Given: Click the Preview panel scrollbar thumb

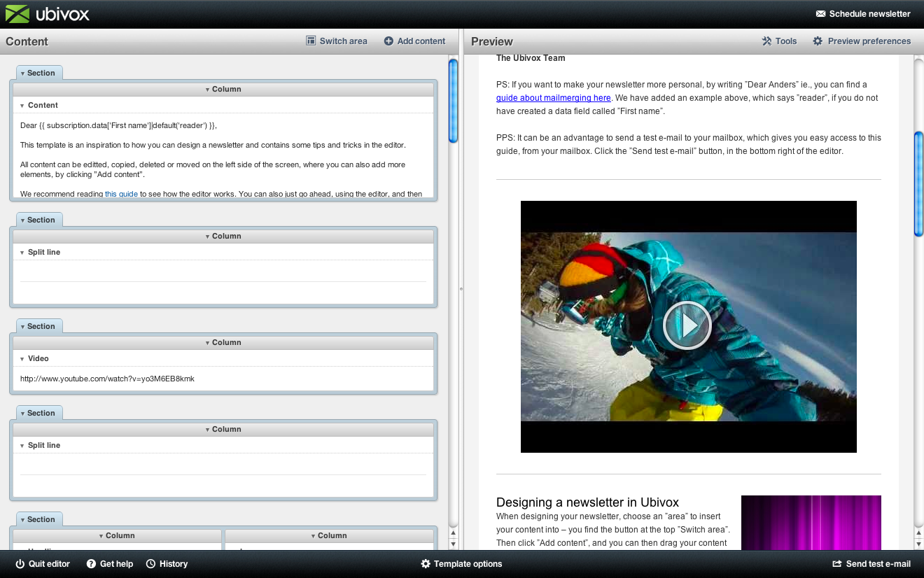Looking at the screenshot, I should coord(918,184).
